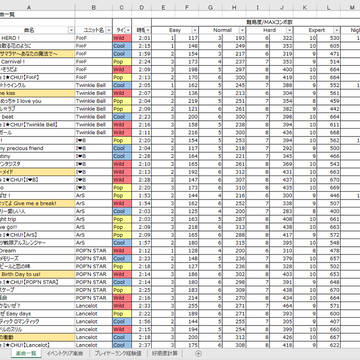Select column J header
Viewport: 360px width, 360px height.
282,7
